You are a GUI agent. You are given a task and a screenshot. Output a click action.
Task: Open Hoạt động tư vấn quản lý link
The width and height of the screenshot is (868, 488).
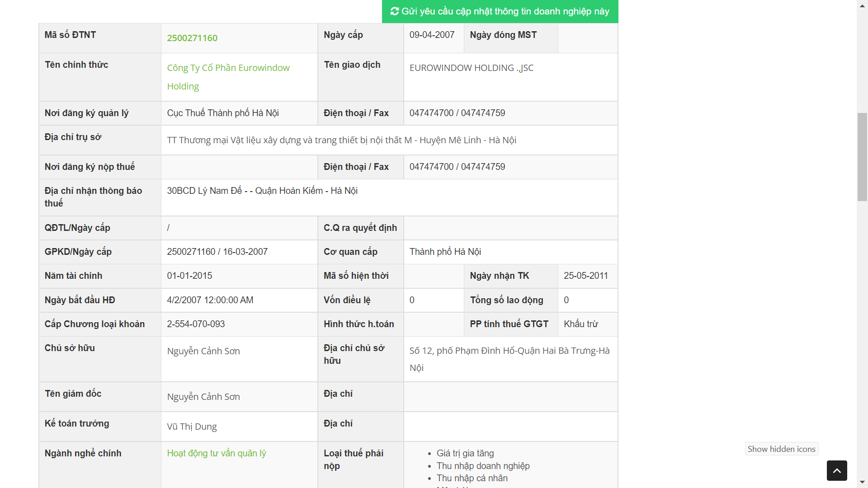(x=217, y=453)
